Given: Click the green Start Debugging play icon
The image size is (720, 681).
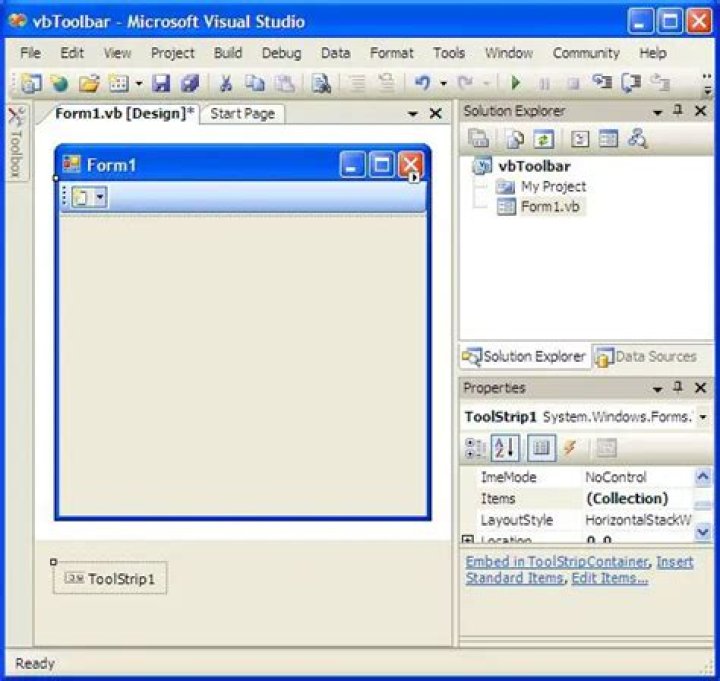Looking at the screenshot, I should (x=516, y=83).
